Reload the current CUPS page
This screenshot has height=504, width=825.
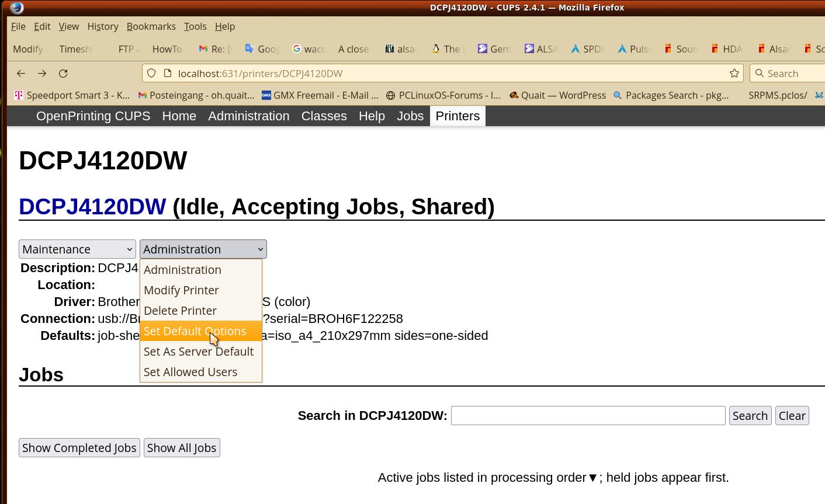(63, 74)
